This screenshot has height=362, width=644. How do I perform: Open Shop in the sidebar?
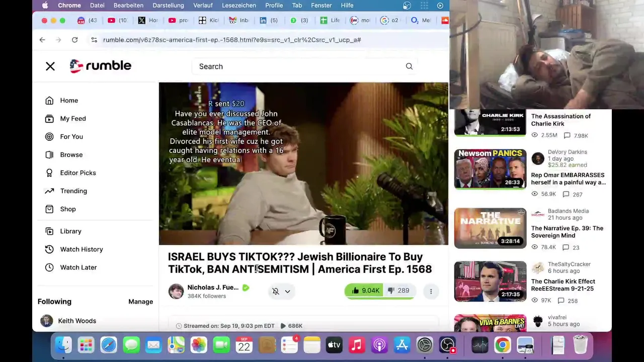[x=68, y=209]
